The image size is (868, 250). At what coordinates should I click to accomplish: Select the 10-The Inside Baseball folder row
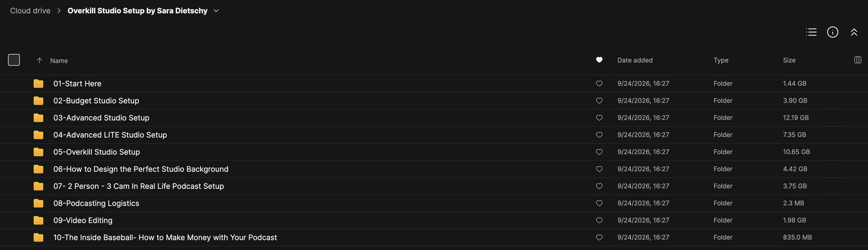[434, 237]
